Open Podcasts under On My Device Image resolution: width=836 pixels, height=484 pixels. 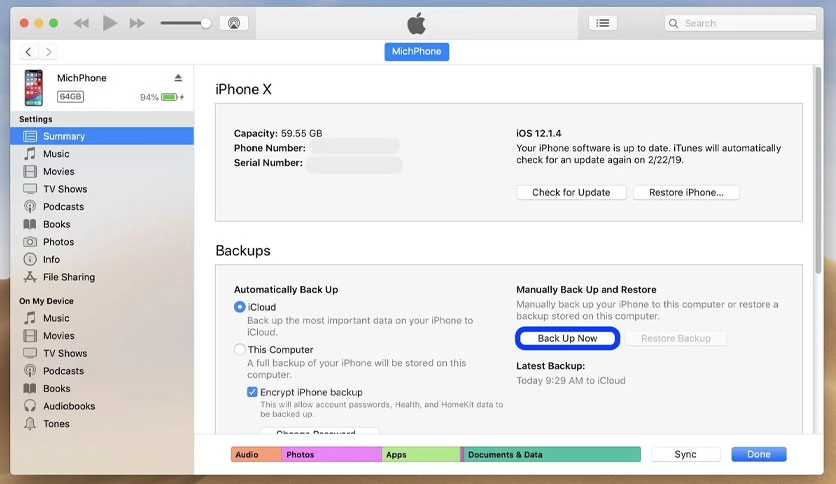[102, 370]
